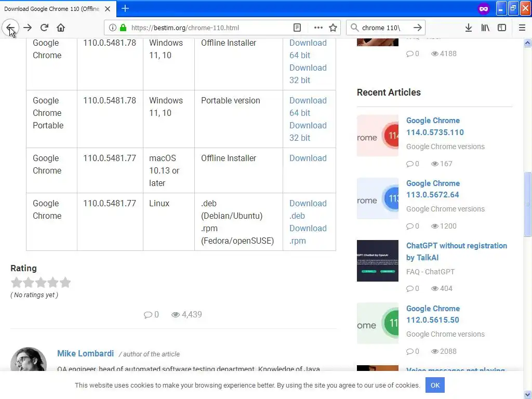Open Mike Lombardi author profile link
This screenshot has height=399, width=532.
(x=85, y=353)
